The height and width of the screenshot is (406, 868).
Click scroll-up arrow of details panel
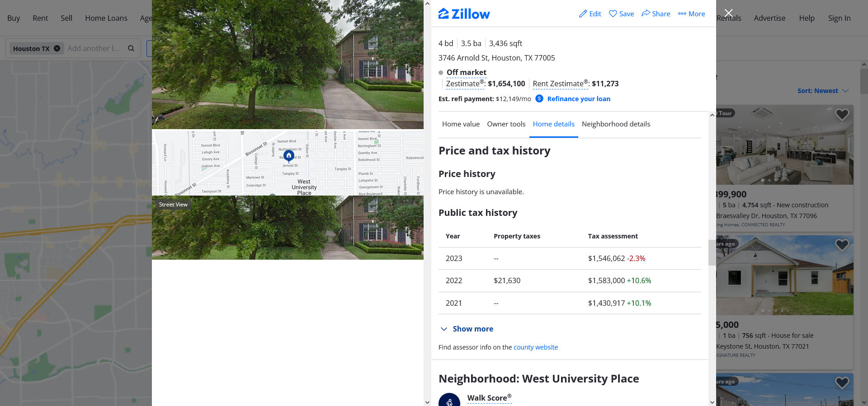coord(712,115)
